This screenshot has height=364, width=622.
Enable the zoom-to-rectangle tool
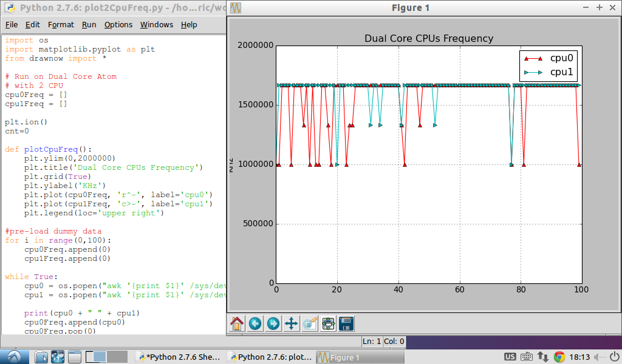pyautogui.click(x=309, y=323)
